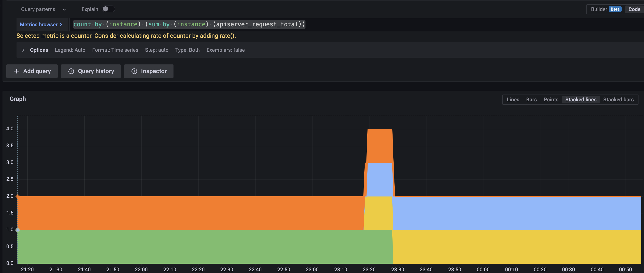Switch graph style to Bars

(532, 99)
